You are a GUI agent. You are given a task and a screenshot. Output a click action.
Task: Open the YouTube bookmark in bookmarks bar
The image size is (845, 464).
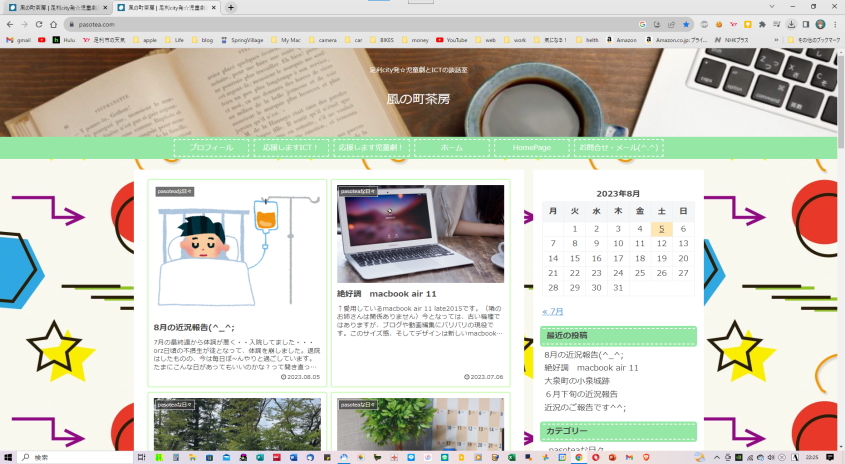(x=452, y=40)
